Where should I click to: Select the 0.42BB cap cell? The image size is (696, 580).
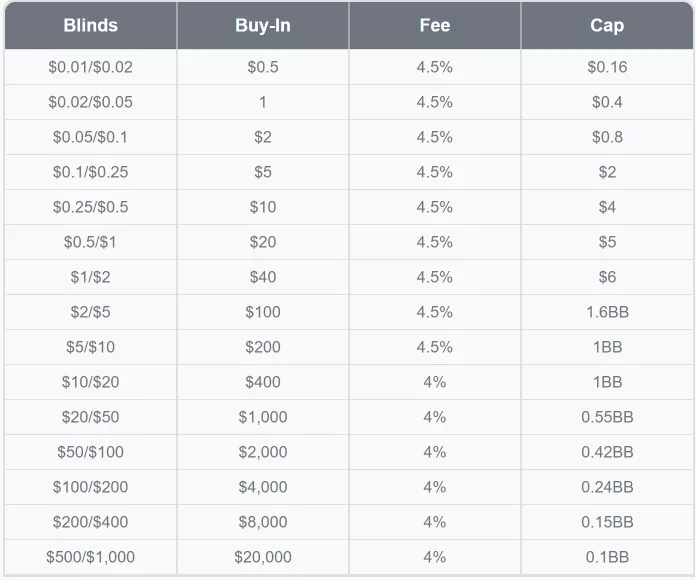[x=607, y=452]
